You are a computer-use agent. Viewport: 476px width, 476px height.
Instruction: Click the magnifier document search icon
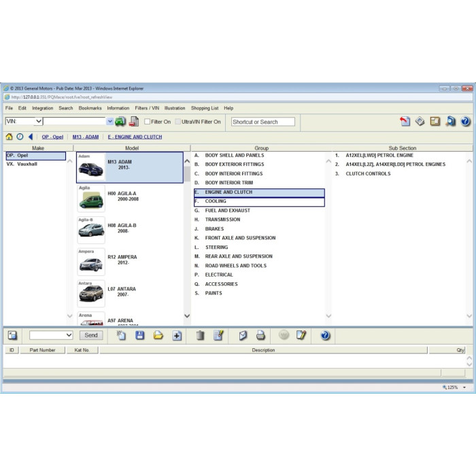(450, 122)
